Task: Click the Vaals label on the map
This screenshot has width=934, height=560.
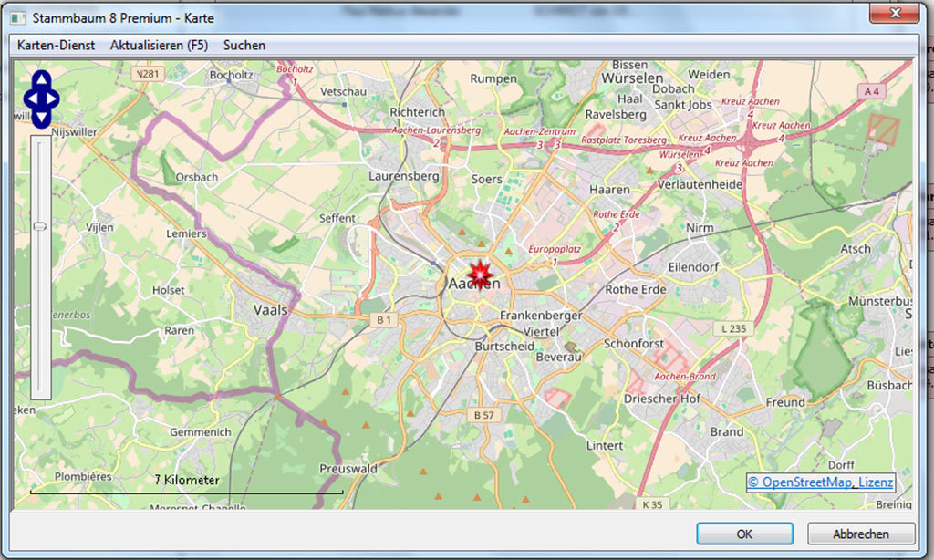Action: click(270, 310)
